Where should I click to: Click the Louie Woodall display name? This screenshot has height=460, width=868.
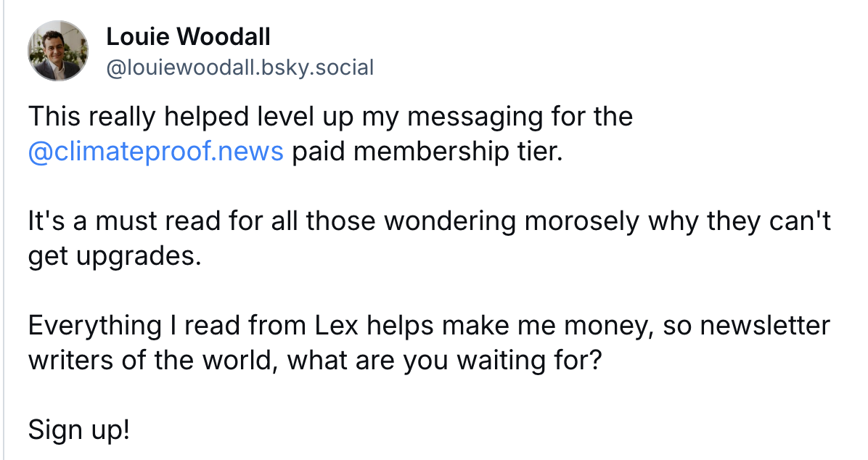point(188,37)
